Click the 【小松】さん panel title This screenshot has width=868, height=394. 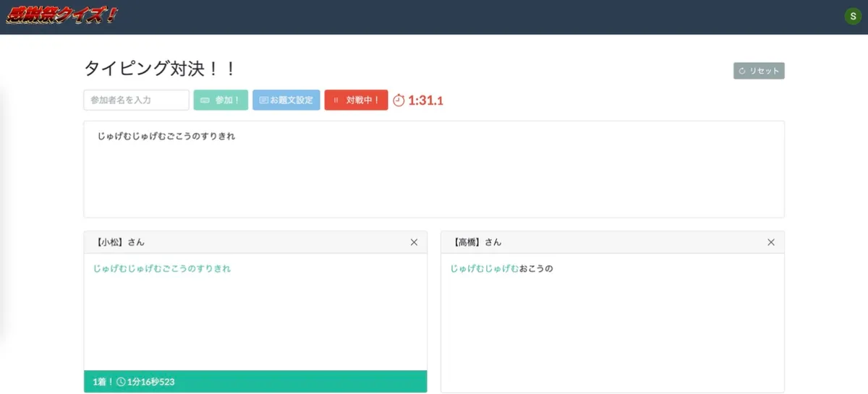tap(119, 242)
